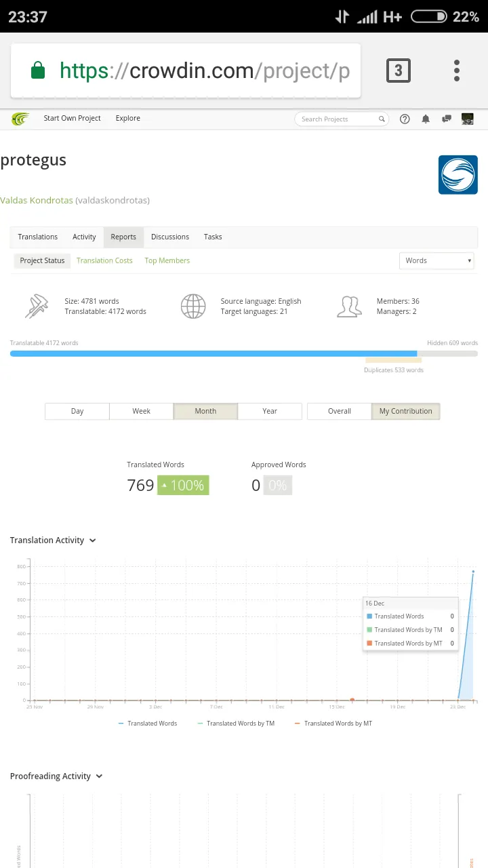Click the Managers: 2 text

click(396, 312)
